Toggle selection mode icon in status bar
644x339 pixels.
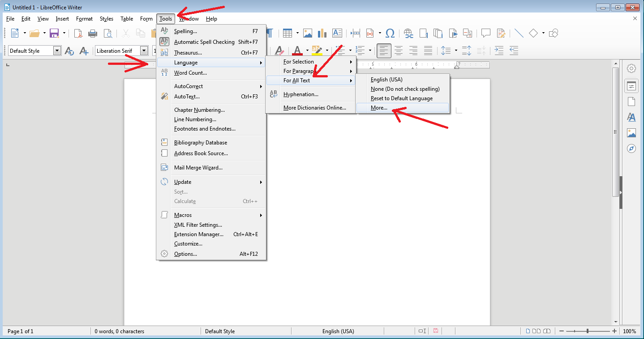422,331
